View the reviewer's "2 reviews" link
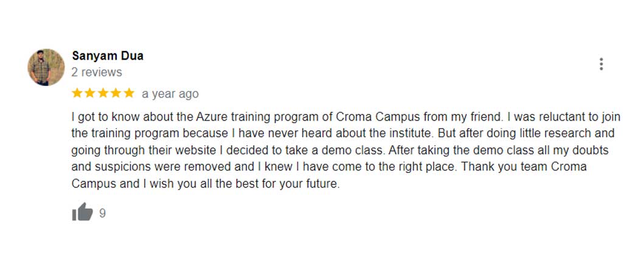Screen dimensions: 644x258 point(97,72)
